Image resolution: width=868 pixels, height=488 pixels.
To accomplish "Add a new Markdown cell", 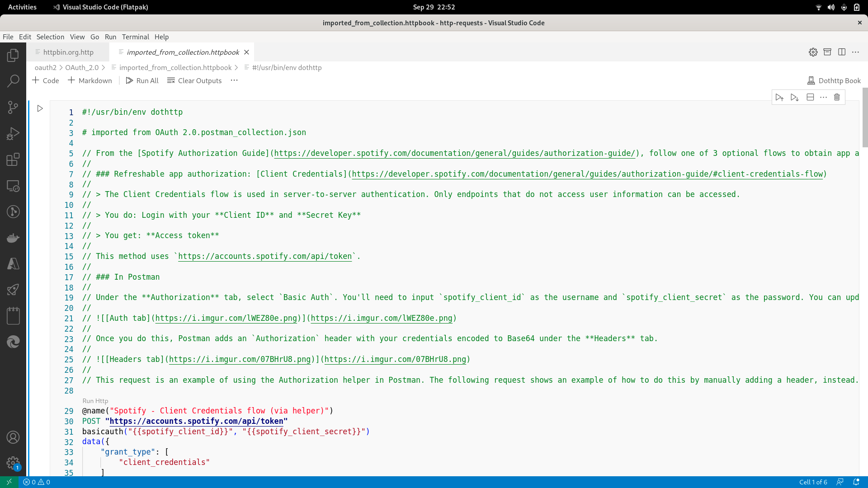I will click(x=90, y=80).
